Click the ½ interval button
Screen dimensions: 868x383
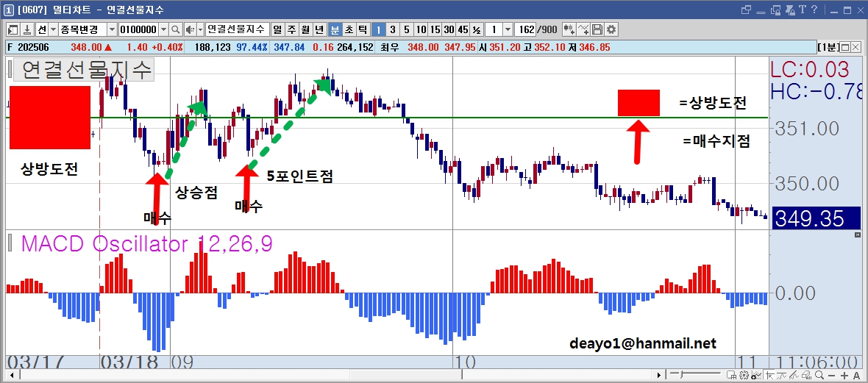pos(477,29)
